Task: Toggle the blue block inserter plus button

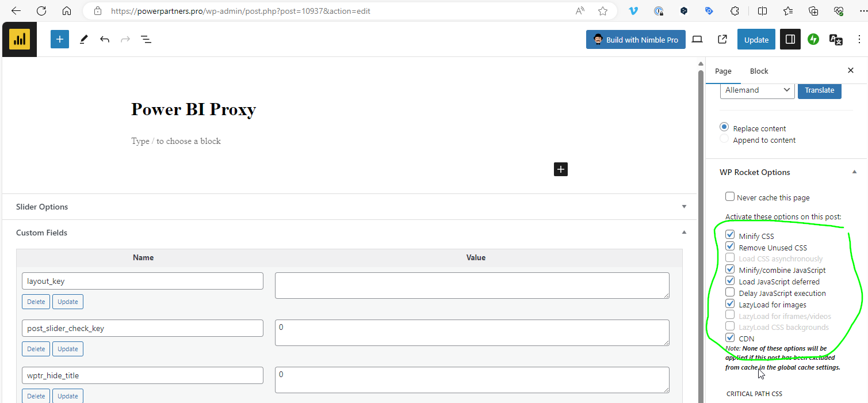Action: [60, 39]
